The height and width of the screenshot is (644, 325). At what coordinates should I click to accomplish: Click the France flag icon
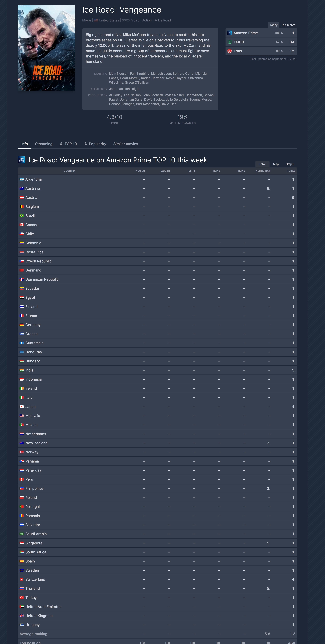[x=21, y=316]
